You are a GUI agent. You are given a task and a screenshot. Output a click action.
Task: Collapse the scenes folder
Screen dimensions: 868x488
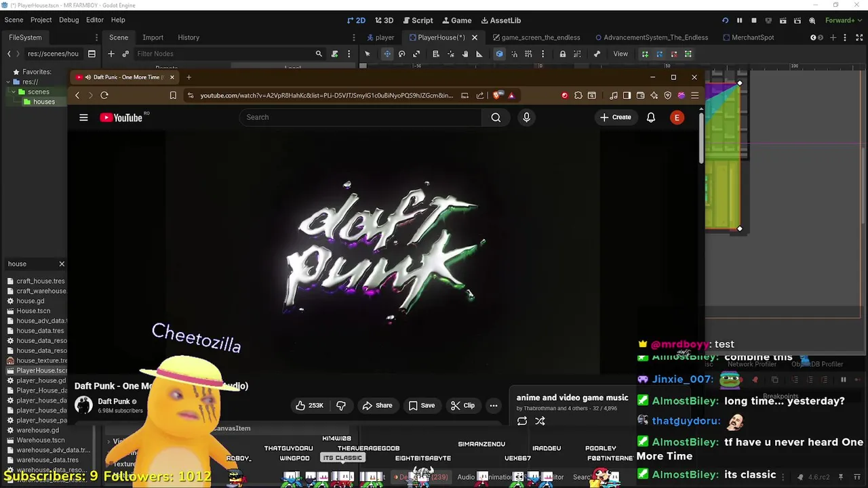click(x=14, y=91)
